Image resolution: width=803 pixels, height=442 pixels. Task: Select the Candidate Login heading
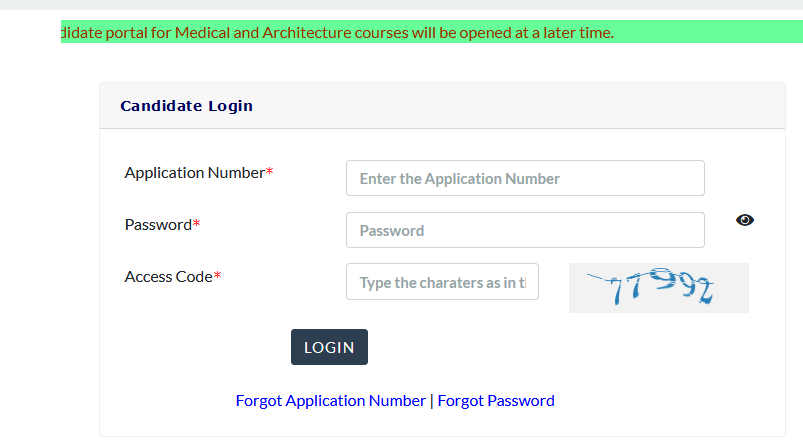coord(186,106)
